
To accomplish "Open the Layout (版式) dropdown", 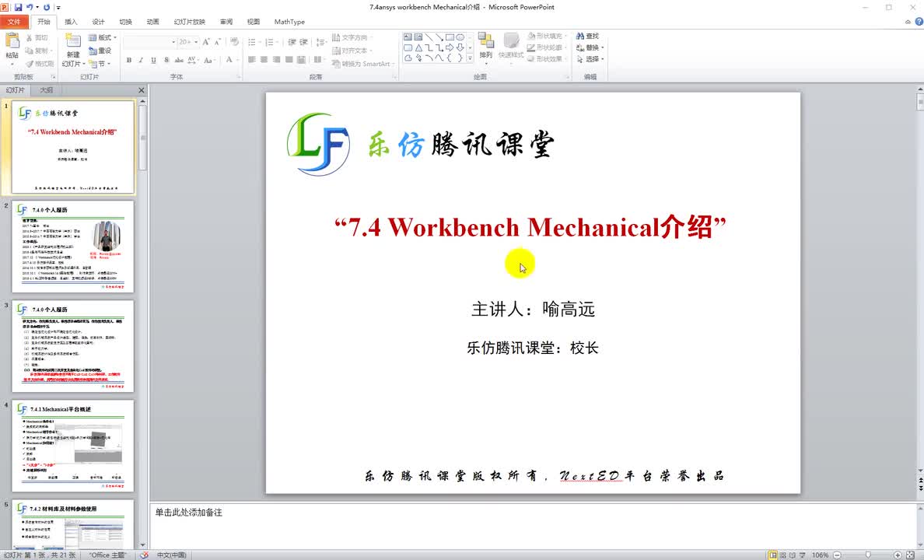I will click(x=102, y=37).
